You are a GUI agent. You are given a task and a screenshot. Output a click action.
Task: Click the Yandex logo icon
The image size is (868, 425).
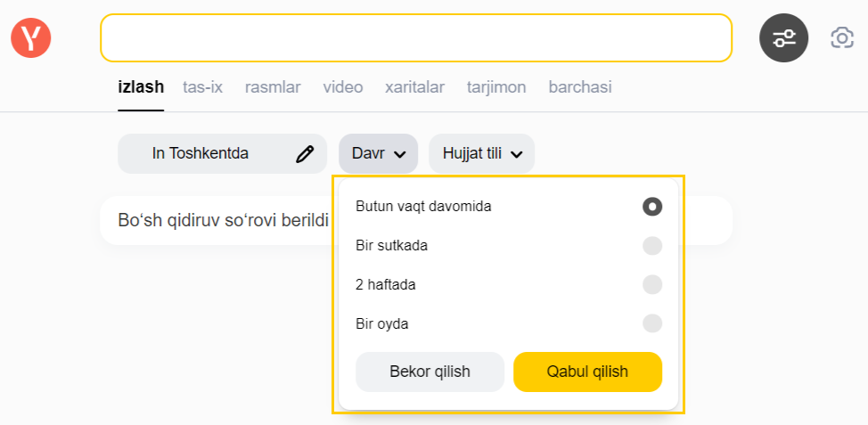tap(31, 38)
